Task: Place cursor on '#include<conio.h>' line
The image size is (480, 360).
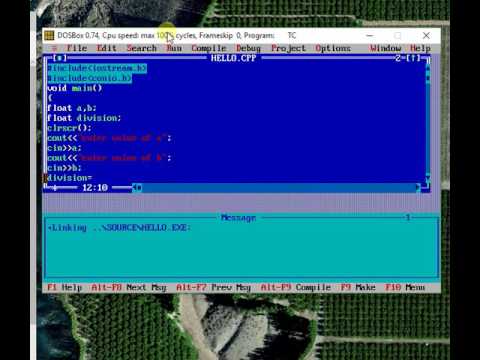Action: pyautogui.click(x=89, y=78)
